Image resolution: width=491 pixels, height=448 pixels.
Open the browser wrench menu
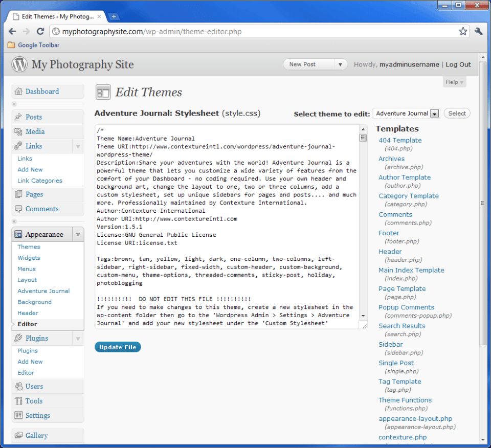pyautogui.click(x=479, y=31)
